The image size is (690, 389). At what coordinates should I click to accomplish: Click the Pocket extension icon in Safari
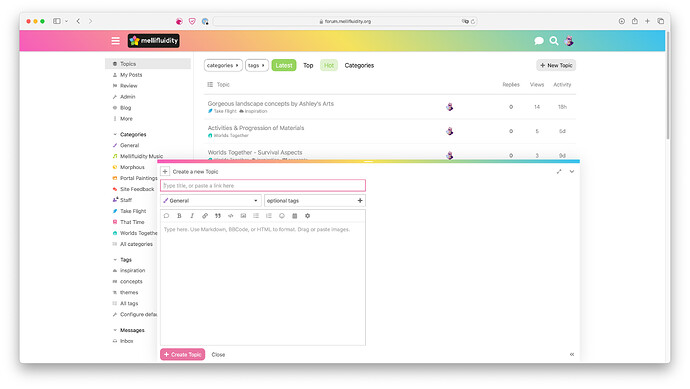[192, 21]
